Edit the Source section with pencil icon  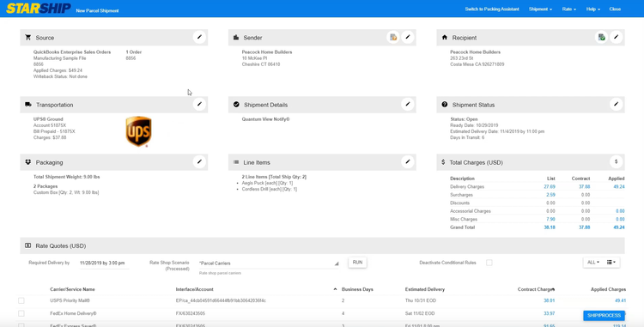coord(199,38)
